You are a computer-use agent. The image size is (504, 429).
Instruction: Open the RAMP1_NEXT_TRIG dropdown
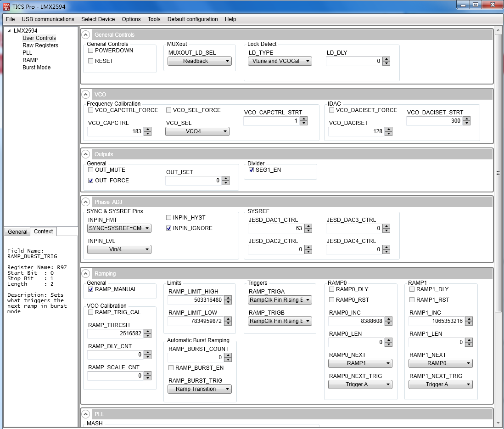pyautogui.click(x=441, y=384)
